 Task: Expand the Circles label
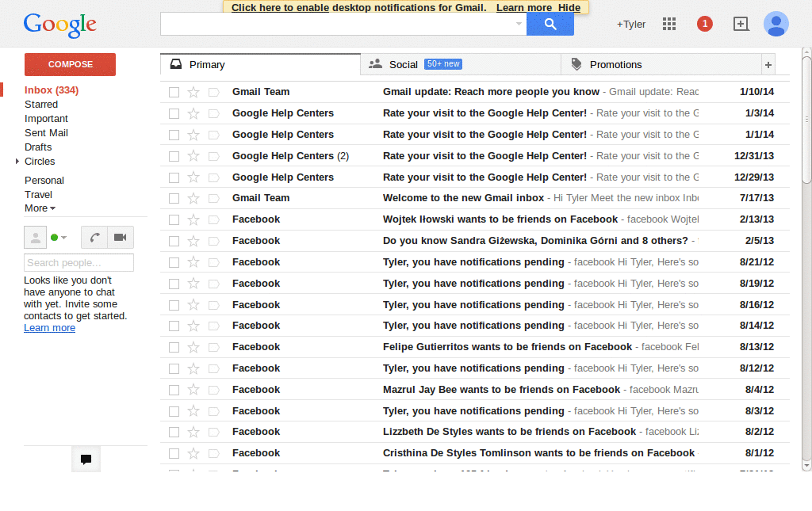pos(17,162)
